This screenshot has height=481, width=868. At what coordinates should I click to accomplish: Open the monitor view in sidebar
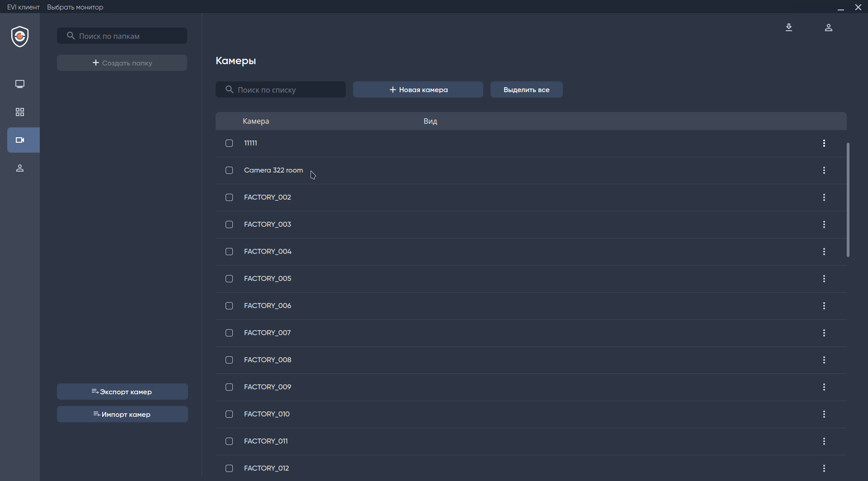(x=20, y=84)
